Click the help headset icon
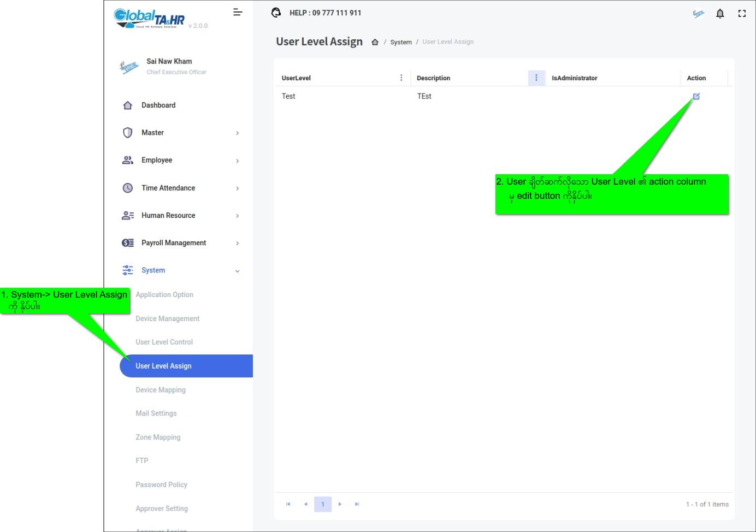Screen dimensions: 756x532 [x=276, y=13]
